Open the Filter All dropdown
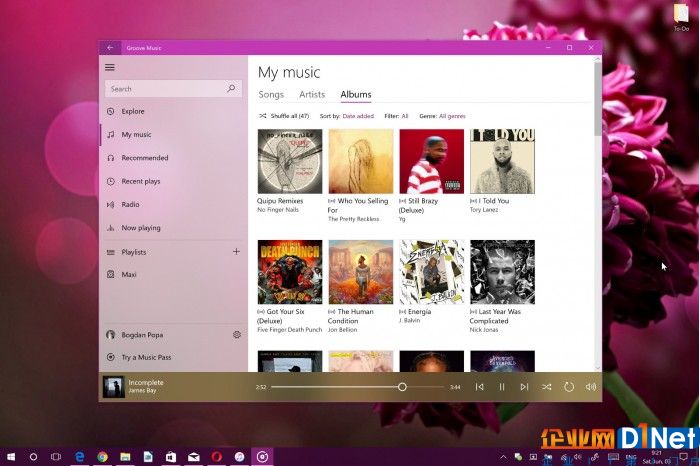The height and width of the screenshot is (466, 700). tap(396, 116)
